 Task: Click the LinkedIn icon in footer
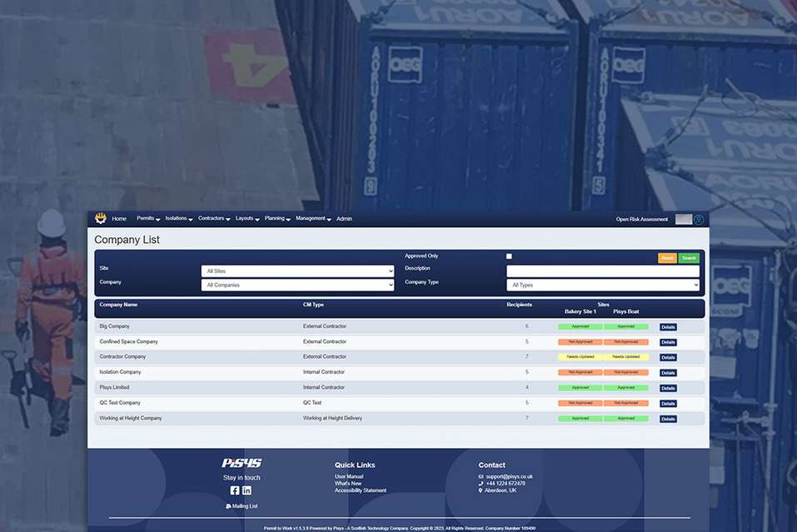[x=247, y=490]
